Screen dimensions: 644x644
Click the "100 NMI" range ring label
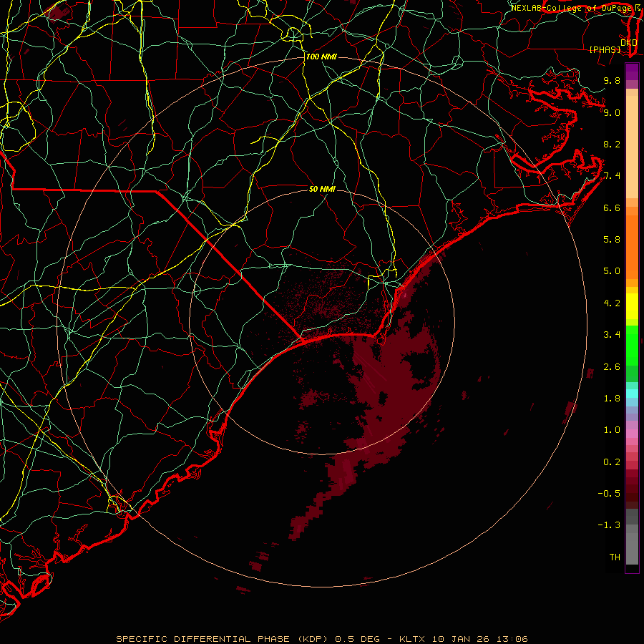pyautogui.click(x=321, y=57)
